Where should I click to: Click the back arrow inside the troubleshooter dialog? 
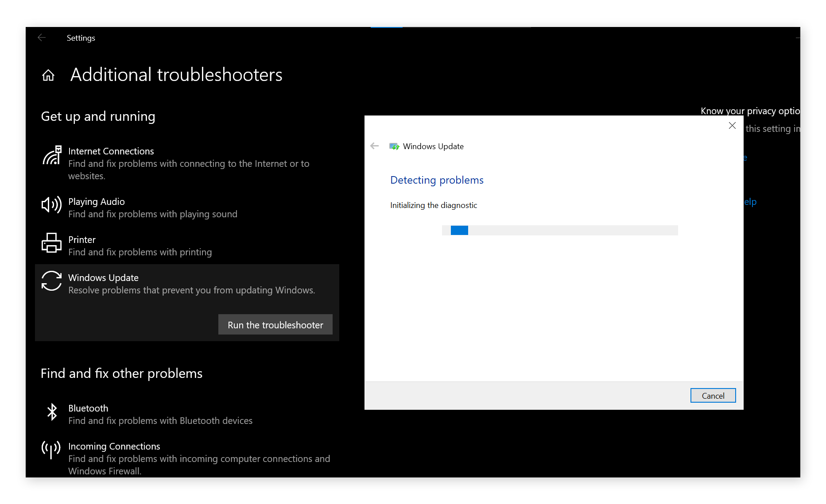(x=374, y=146)
